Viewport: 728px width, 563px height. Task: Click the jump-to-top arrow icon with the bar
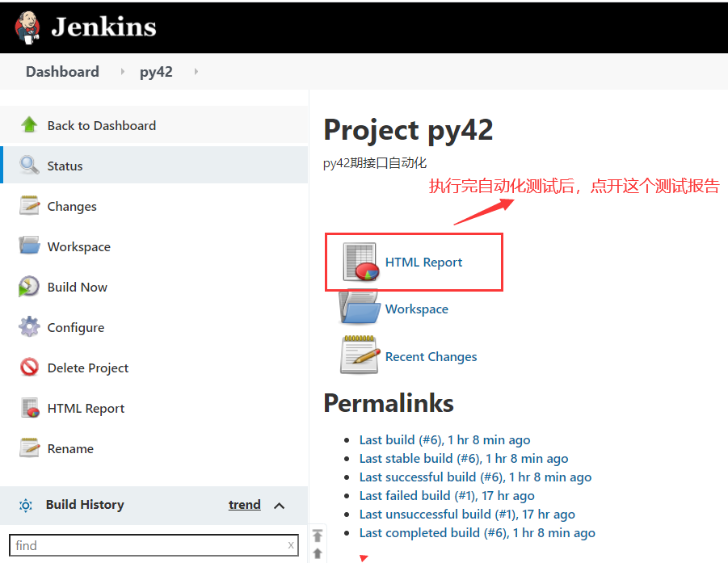tap(318, 536)
